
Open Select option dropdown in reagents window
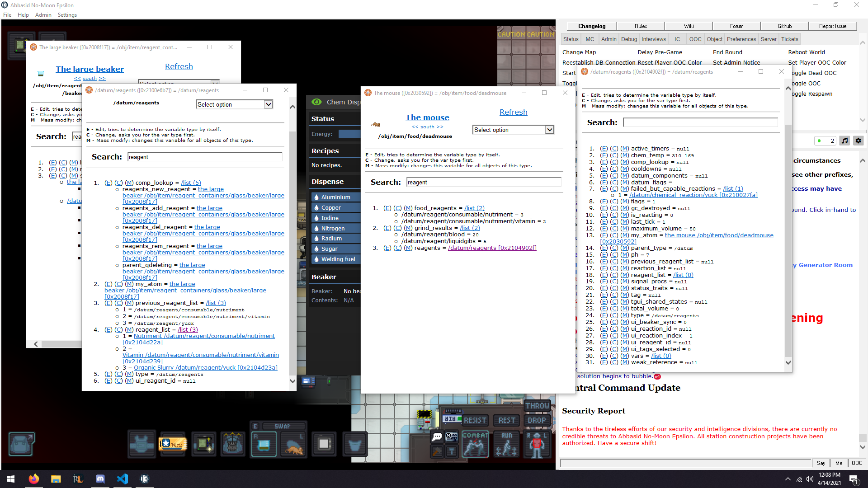pos(234,104)
